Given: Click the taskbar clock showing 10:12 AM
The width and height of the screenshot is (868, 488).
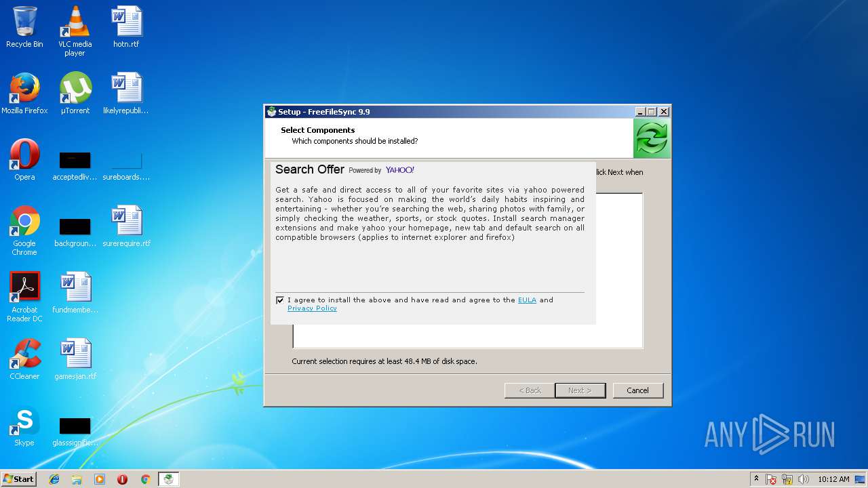Looking at the screenshot, I should [x=833, y=479].
